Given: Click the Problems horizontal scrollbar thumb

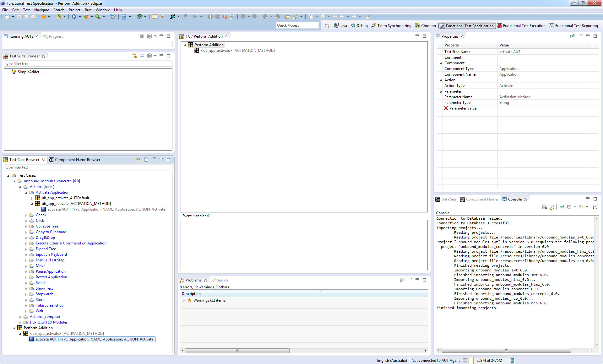Looking at the screenshot, I should coord(237,351).
